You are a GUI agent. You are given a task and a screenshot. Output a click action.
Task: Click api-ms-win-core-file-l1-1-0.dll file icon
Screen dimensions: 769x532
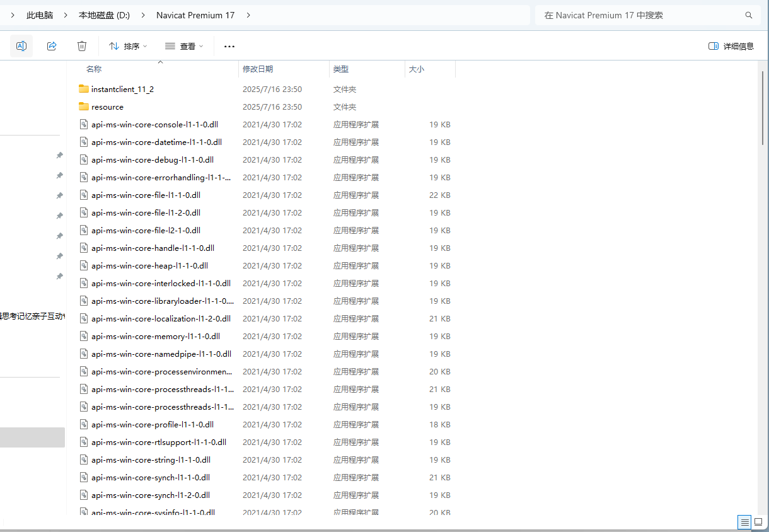[84, 195]
